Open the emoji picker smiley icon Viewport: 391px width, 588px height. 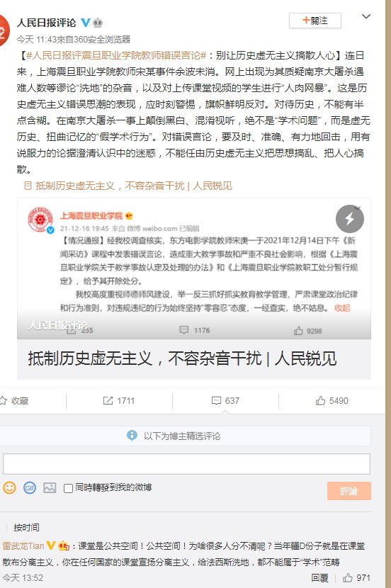tap(9, 487)
